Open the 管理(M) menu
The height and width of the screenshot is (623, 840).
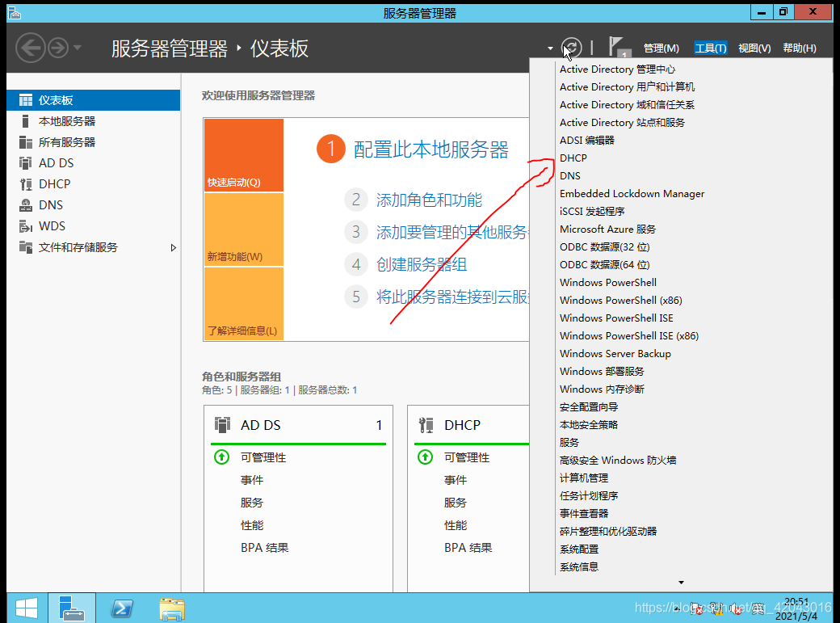661,48
